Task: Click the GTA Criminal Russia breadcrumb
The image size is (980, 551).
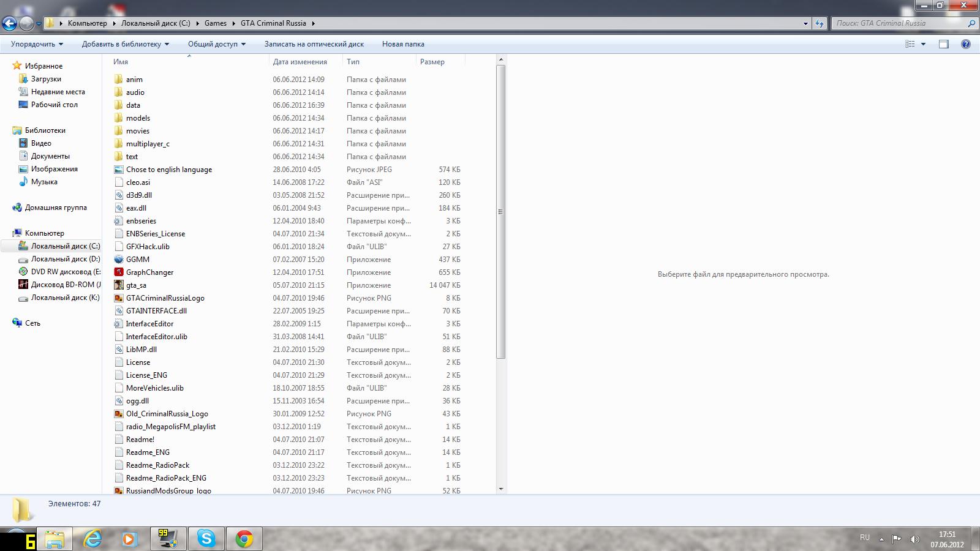Action: click(x=273, y=23)
